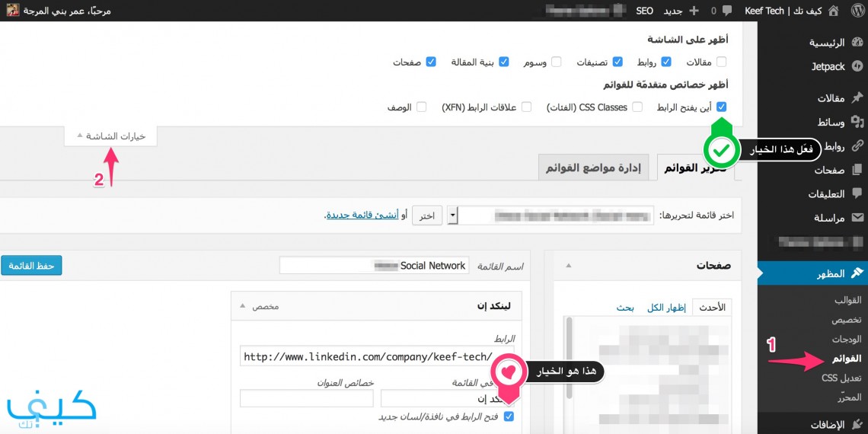Open the مراسلة envelope icon in sidebar
Screen dimensions: 868x434
[857, 218]
